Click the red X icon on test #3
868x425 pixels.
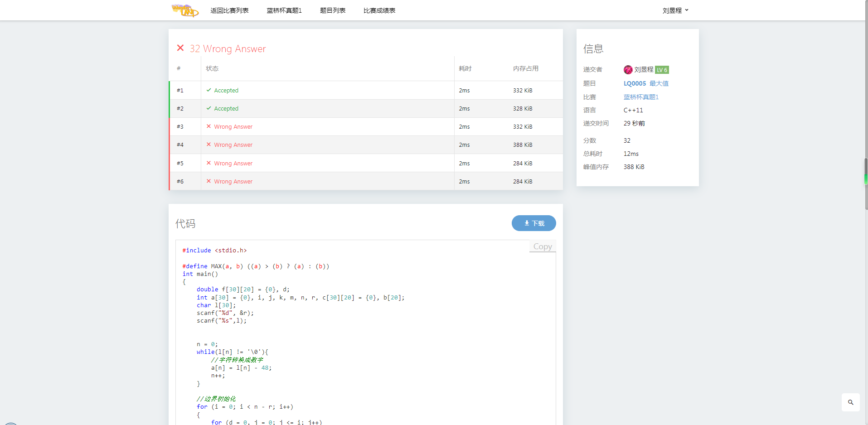(209, 126)
